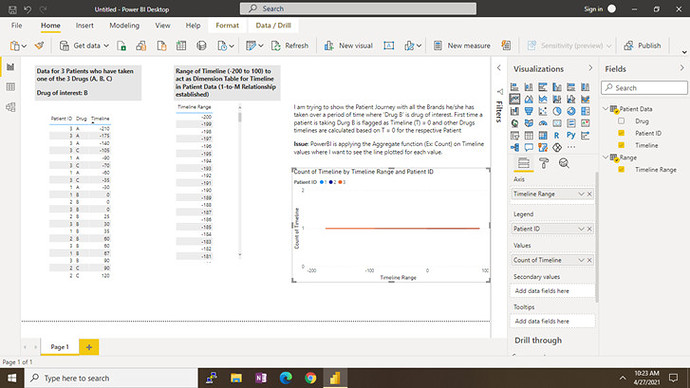The height and width of the screenshot is (388, 690).
Task: Open the Modeling ribbon tab
Action: pyautogui.click(x=124, y=26)
